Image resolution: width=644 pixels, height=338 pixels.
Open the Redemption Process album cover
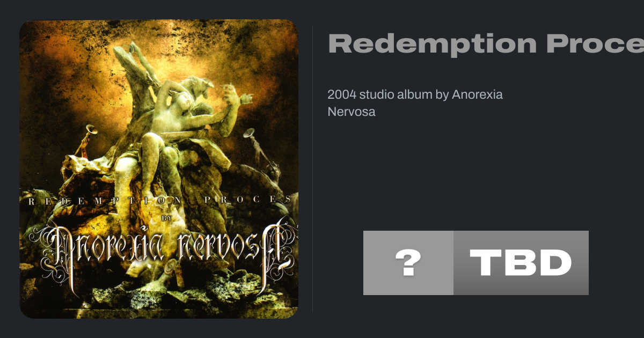(x=159, y=169)
